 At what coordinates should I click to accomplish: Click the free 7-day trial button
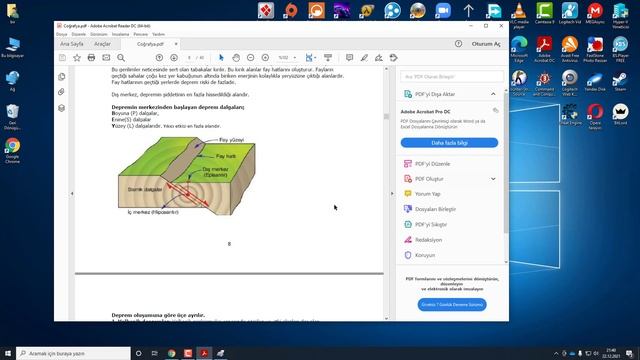tap(452, 304)
